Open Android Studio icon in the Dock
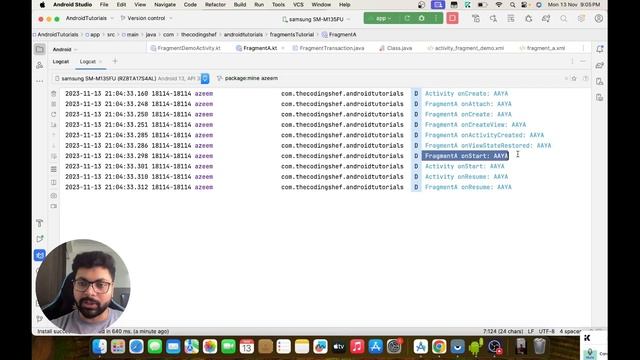 point(476,347)
